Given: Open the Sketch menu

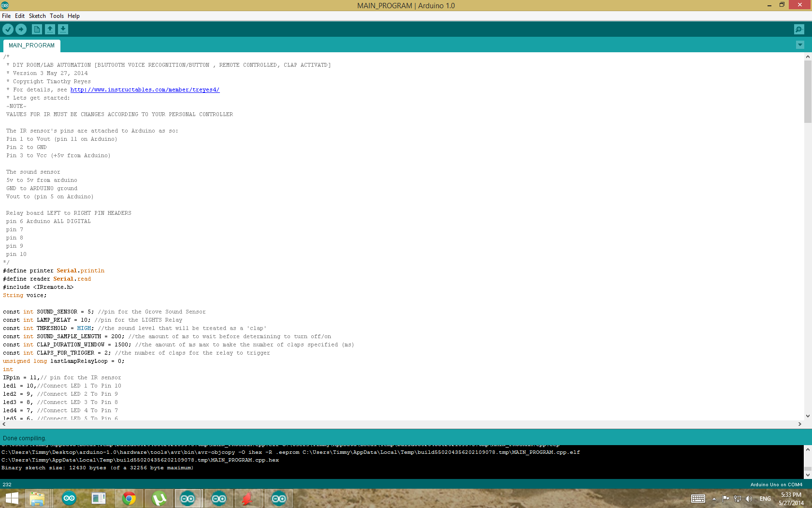Looking at the screenshot, I should 37,16.
